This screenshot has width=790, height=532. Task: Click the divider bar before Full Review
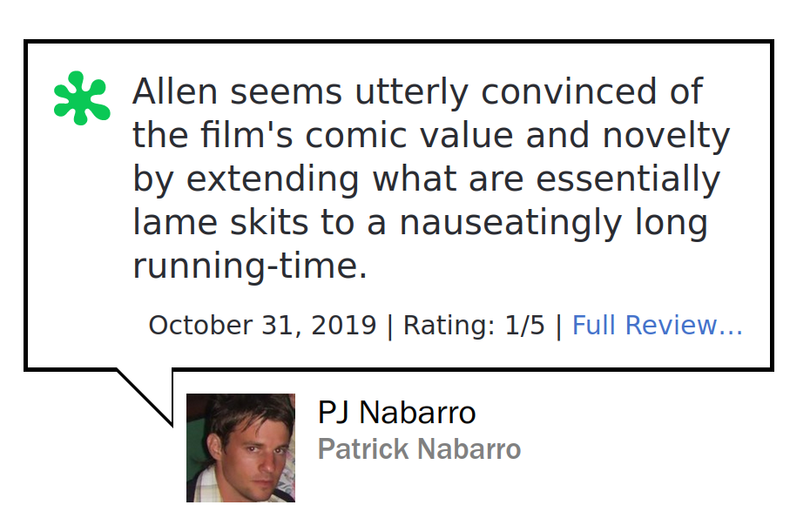[558, 326]
